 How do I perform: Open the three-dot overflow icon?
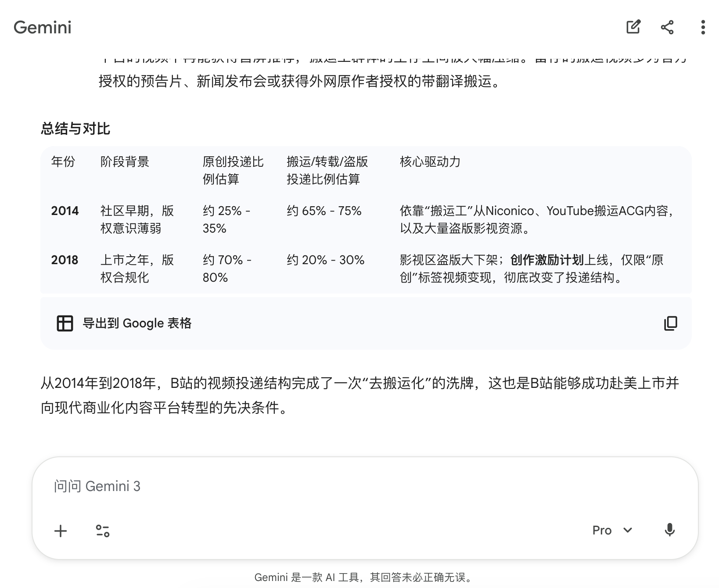[703, 27]
